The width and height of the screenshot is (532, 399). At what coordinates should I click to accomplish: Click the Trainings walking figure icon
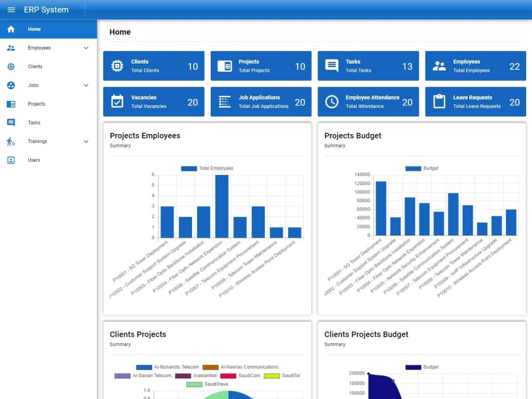click(11, 141)
